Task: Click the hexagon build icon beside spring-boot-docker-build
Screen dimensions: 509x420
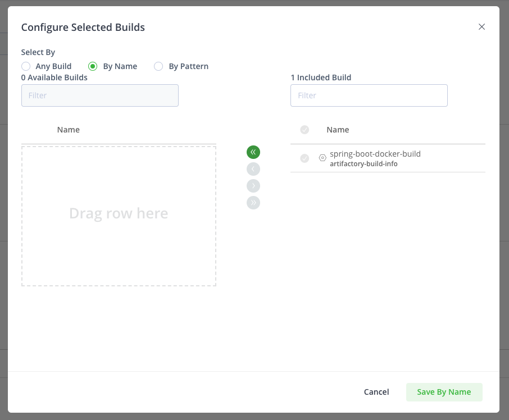Action: (322, 158)
